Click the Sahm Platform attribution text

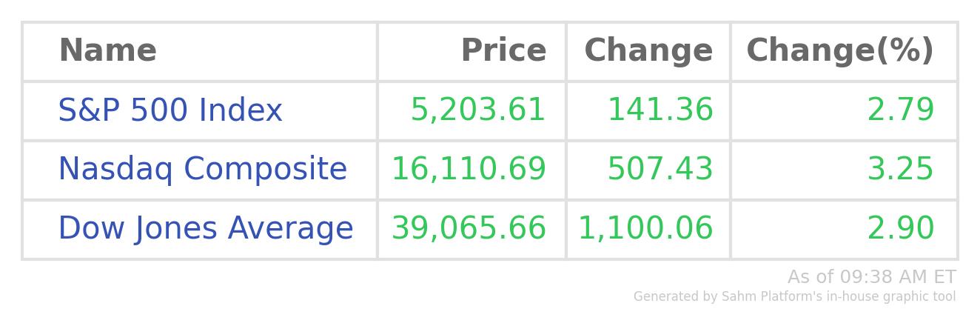click(x=795, y=297)
